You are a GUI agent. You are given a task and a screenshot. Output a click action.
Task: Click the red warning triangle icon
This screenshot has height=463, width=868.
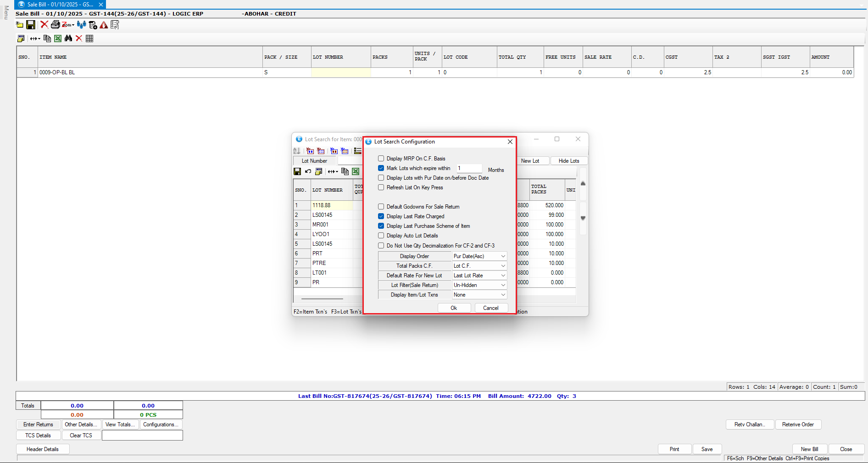coord(104,25)
